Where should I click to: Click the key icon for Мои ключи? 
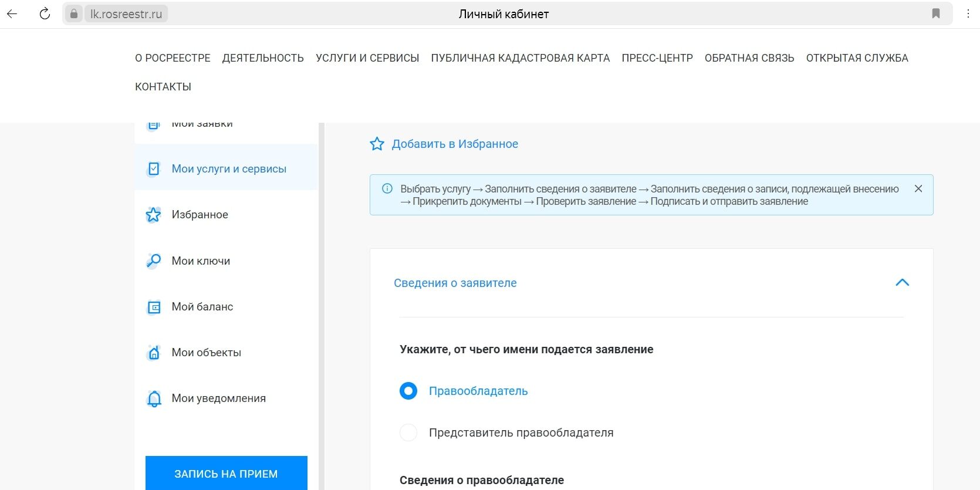154,261
